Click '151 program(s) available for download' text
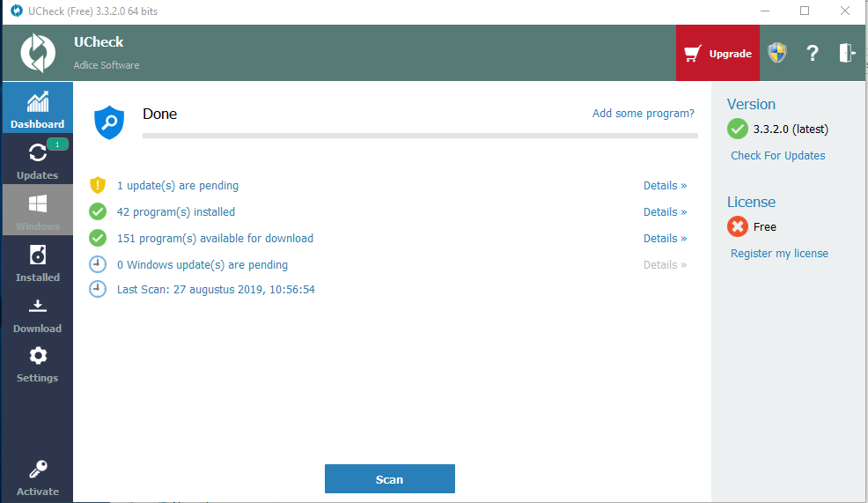868x503 pixels. click(216, 239)
